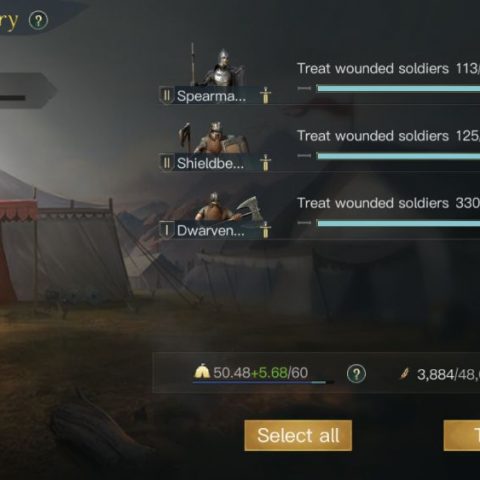Click the tier II badge on Spearman

(167, 96)
